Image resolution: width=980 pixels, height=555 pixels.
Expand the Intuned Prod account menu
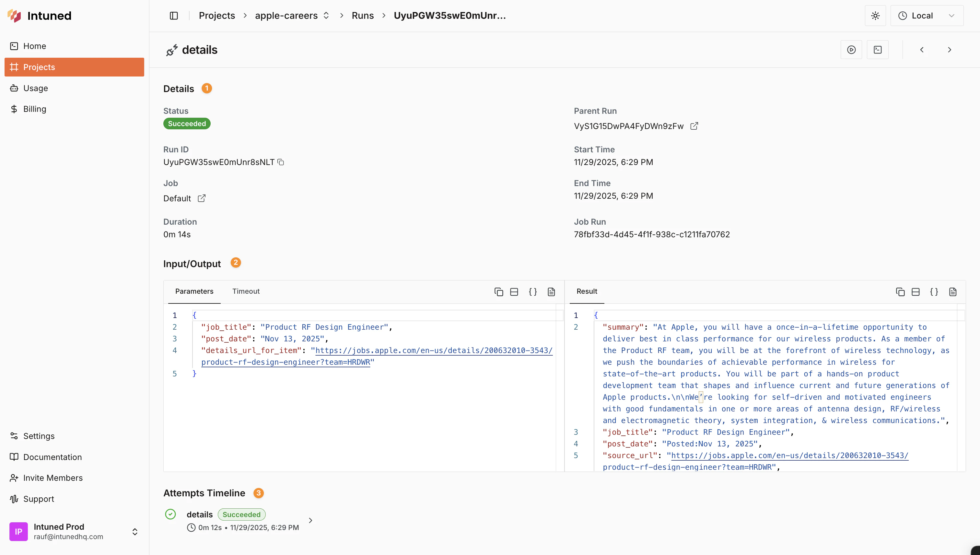135,531
